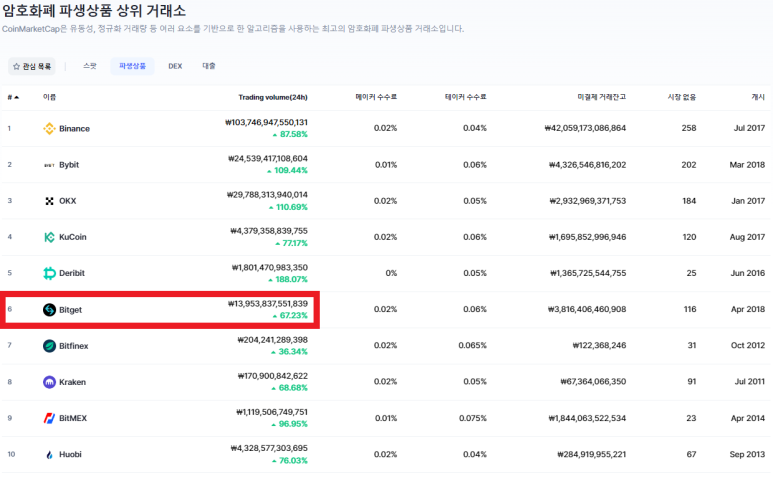
Task: Sort by the # rank column
Action: [x=13, y=97]
